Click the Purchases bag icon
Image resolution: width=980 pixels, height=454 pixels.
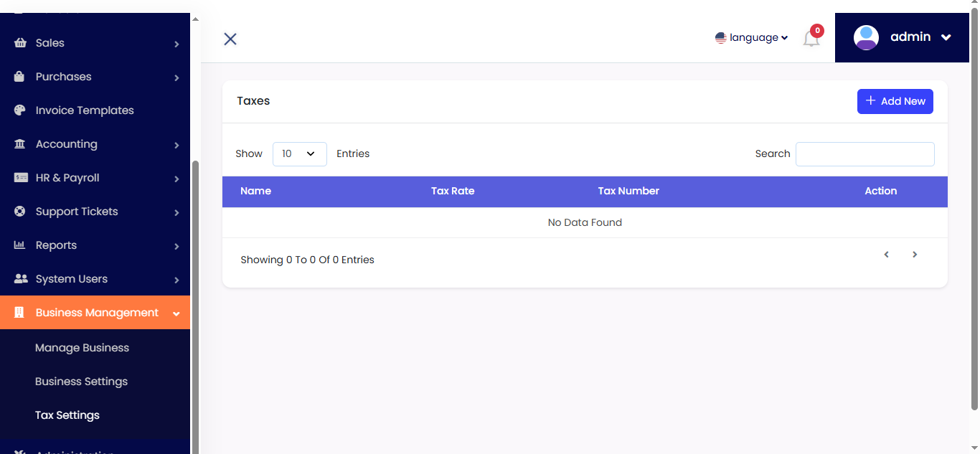pos(20,77)
